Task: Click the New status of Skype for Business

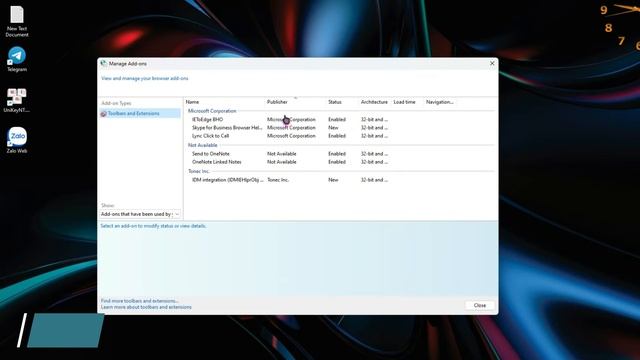Action: point(333,128)
